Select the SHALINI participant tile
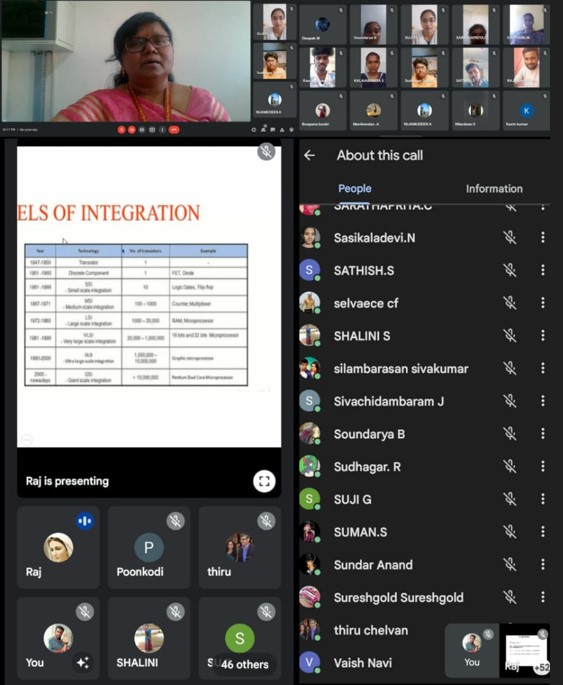 [149, 638]
